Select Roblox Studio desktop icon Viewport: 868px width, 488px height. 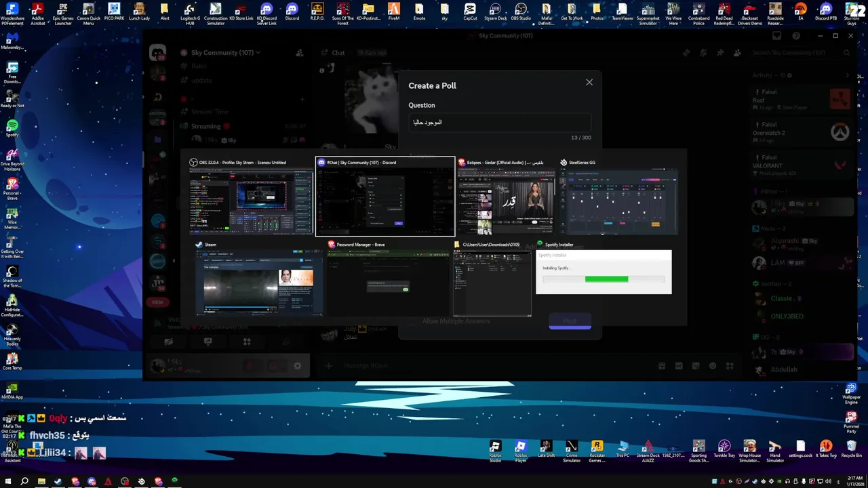click(496, 449)
